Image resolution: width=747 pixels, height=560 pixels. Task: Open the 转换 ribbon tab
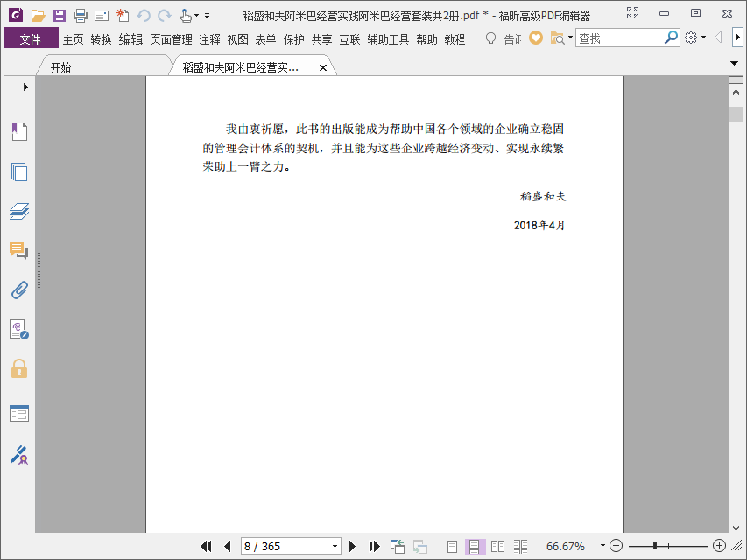pyautogui.click(x=101, y=39)
